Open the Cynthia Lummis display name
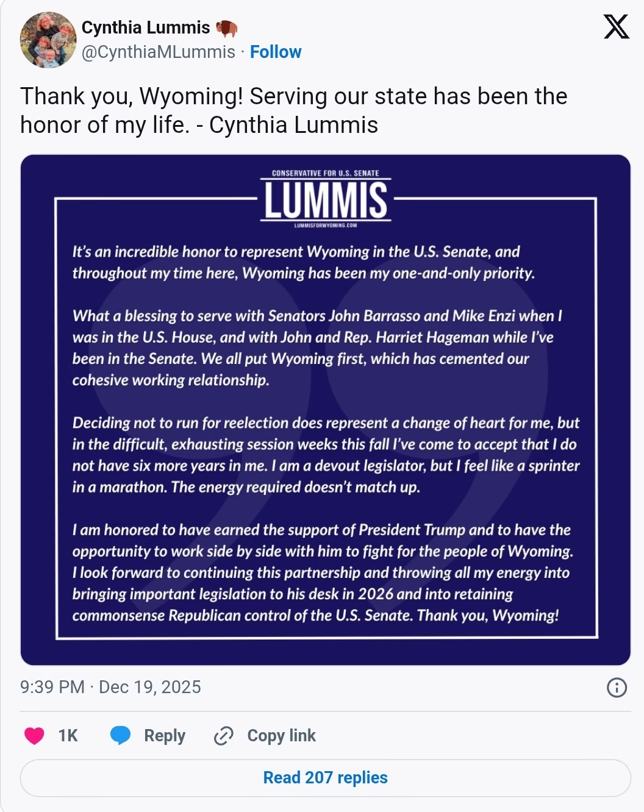The height and width of the screenshot is (812, 644). pyautogui.click(x=146, y=27)
